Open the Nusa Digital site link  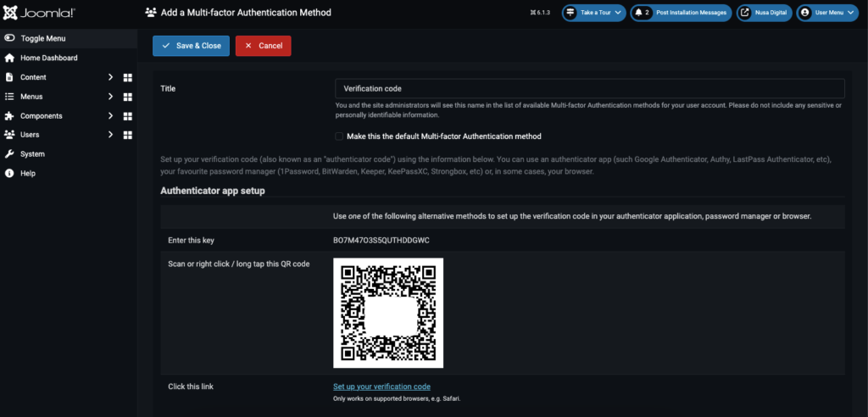click(764, 12)
